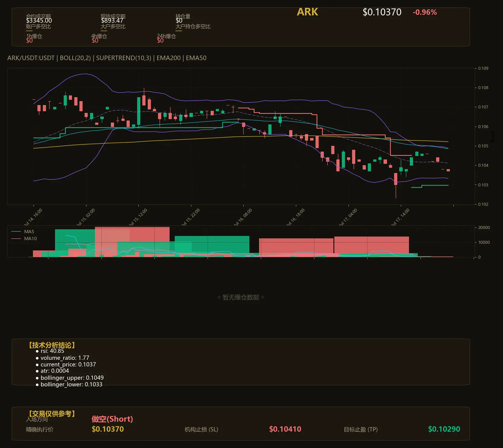Click the 1h爆仓 label
The width and height of the screenshot is (503, 448).
click(34, 36)
